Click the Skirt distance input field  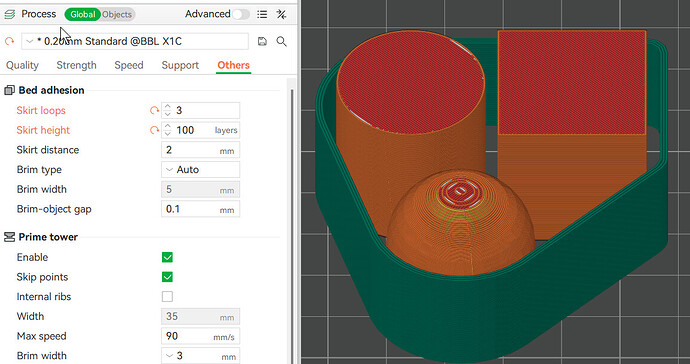[201, 150]
